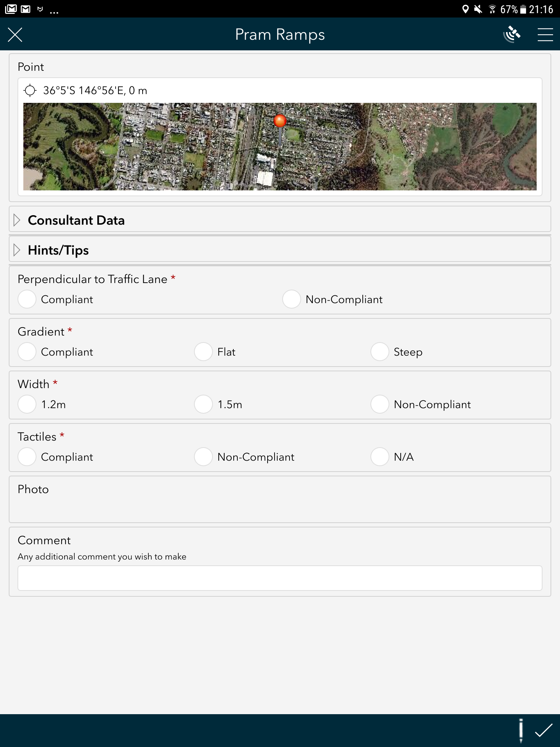Tap the crosshair location icon beside coordinates
Screen dimensions: 560x747
click(30, 90)
